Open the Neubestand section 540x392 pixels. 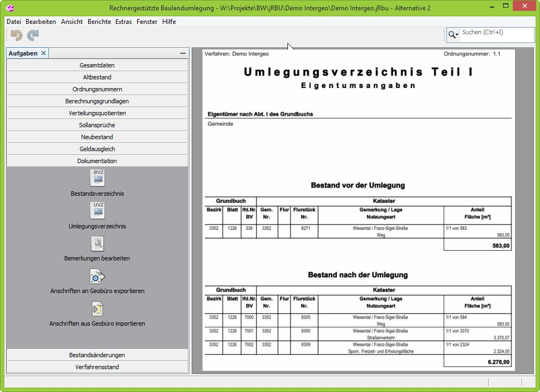[x=96, y=136]
